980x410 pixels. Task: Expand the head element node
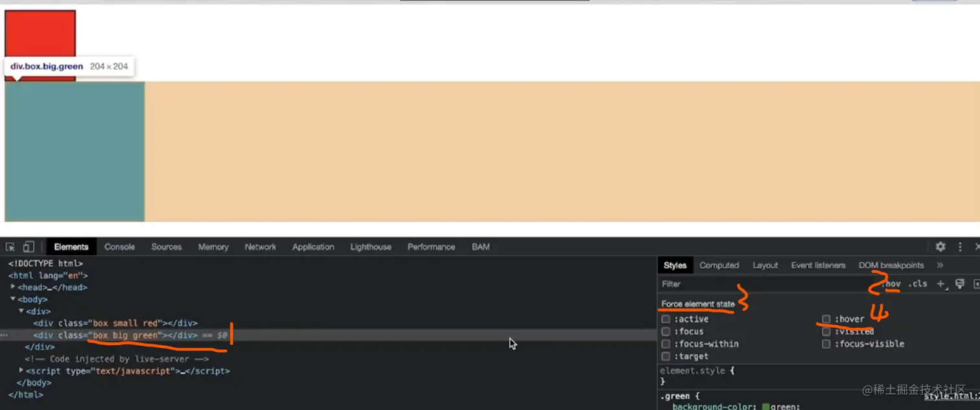(x=13, y=287)
